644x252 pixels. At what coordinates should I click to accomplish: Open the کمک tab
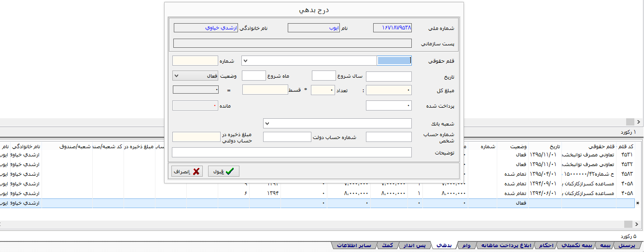click(387, 246)
